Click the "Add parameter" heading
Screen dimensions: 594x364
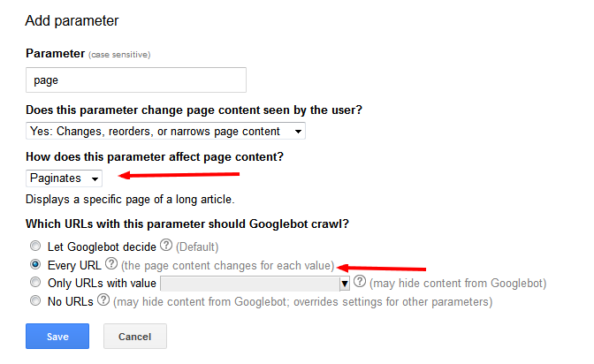click(x=72, y=19)
